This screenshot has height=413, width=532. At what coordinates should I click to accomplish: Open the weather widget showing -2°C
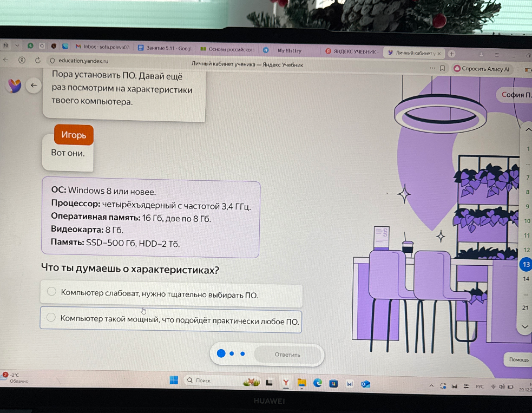point(15,378)
